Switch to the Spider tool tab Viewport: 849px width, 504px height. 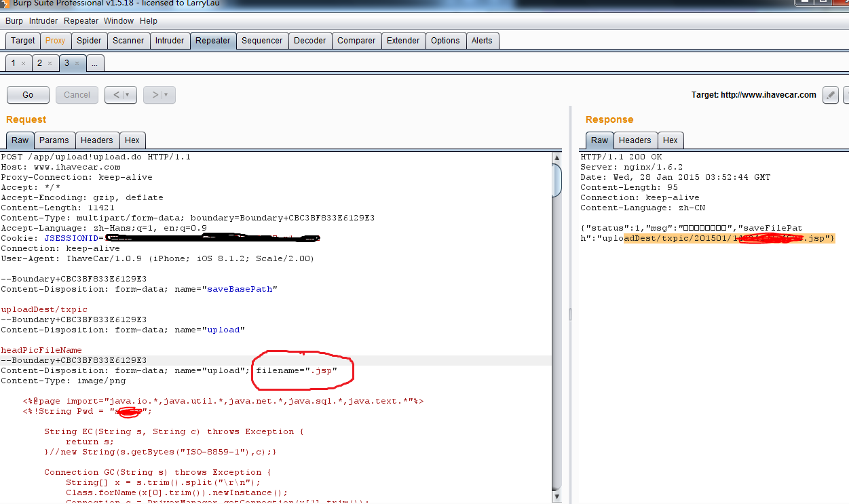point(89,41)
